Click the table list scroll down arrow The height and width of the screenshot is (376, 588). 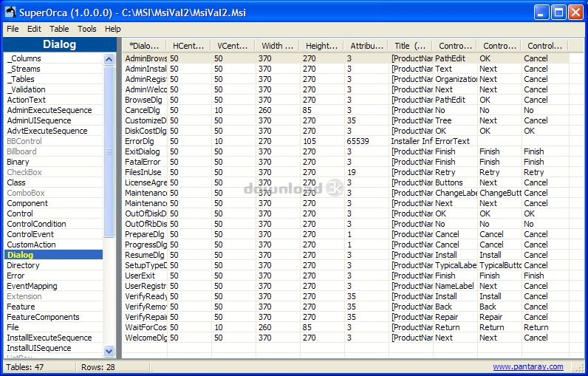point(109,352)
